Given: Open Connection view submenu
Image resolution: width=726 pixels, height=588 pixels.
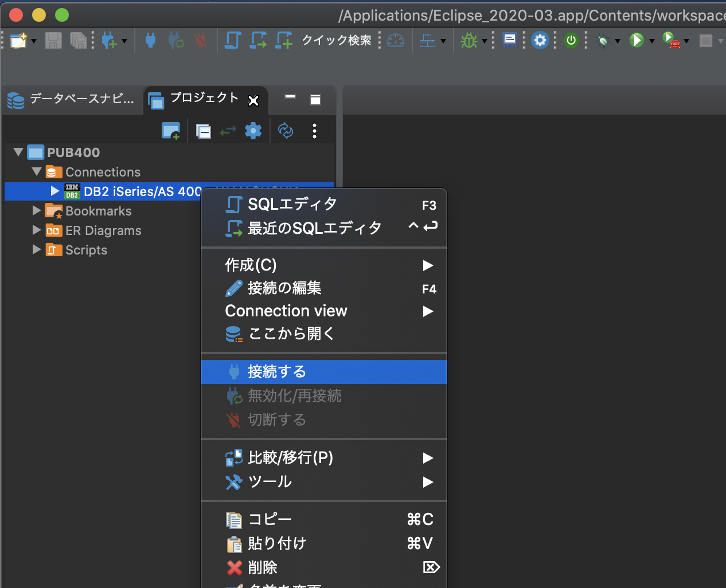Looking at the screenshot, I should 286,311.
